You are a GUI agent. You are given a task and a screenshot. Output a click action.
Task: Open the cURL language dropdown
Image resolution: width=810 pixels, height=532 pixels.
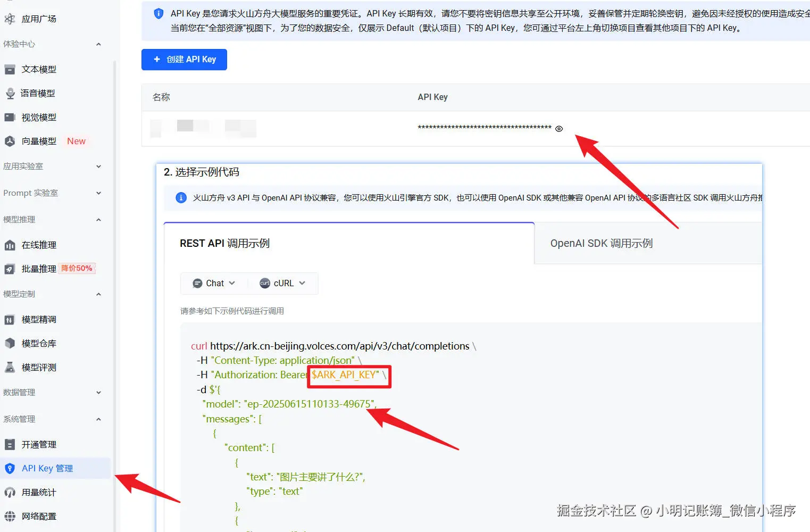pyautogui.click(x=282, y=283)
